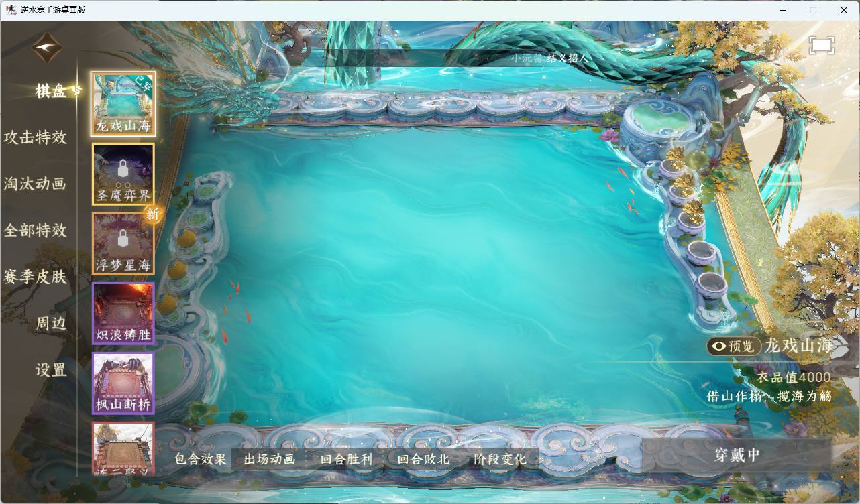The width and height of the screenshot is (860, 504).
Task: Toggle the 预览 eye preview button
Action: (x=734, y=346)
